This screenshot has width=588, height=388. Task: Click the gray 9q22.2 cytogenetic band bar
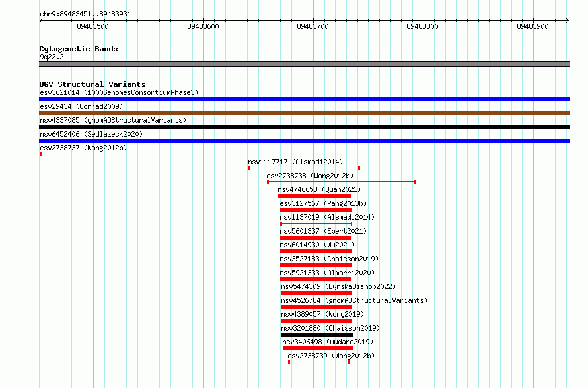pos(304,64)
